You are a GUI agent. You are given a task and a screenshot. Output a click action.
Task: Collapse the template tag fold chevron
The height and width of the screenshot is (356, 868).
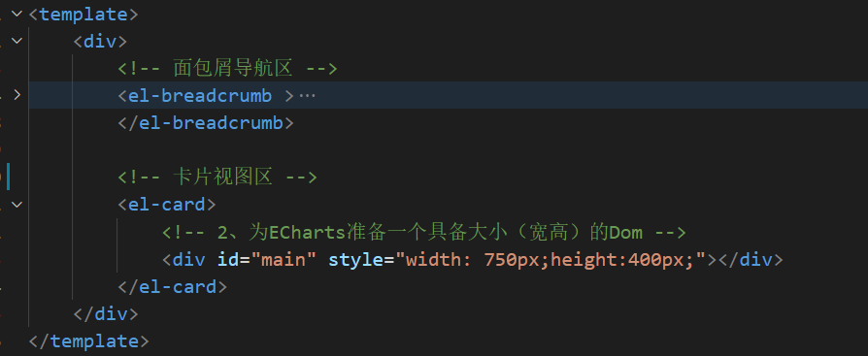point(17,14)
